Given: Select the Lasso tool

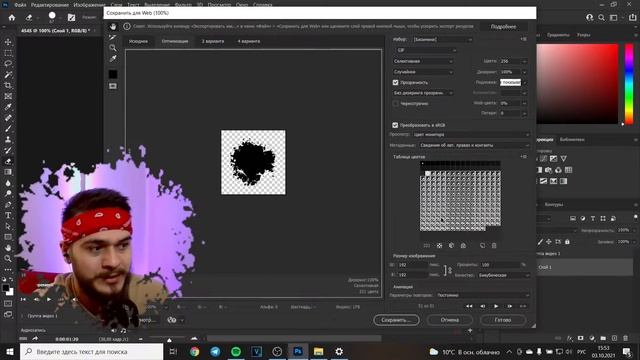Looking at the screenshot, I should [x=8, y=64].
